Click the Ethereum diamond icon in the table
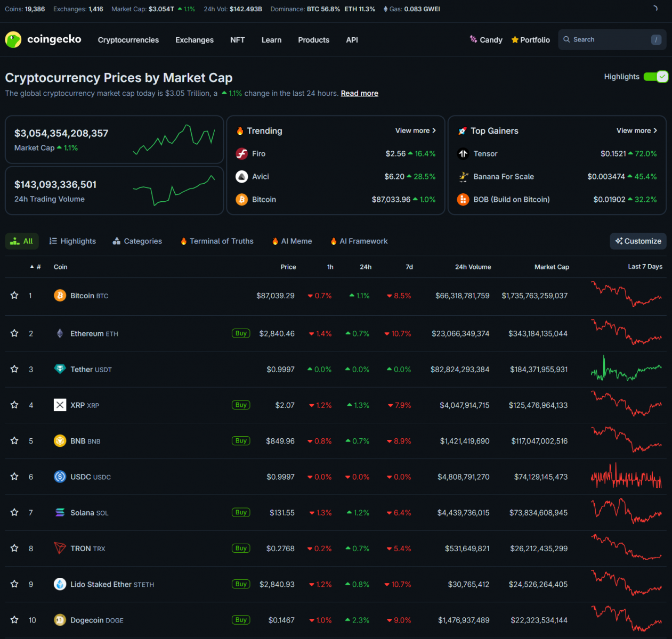 pos(60,333)
